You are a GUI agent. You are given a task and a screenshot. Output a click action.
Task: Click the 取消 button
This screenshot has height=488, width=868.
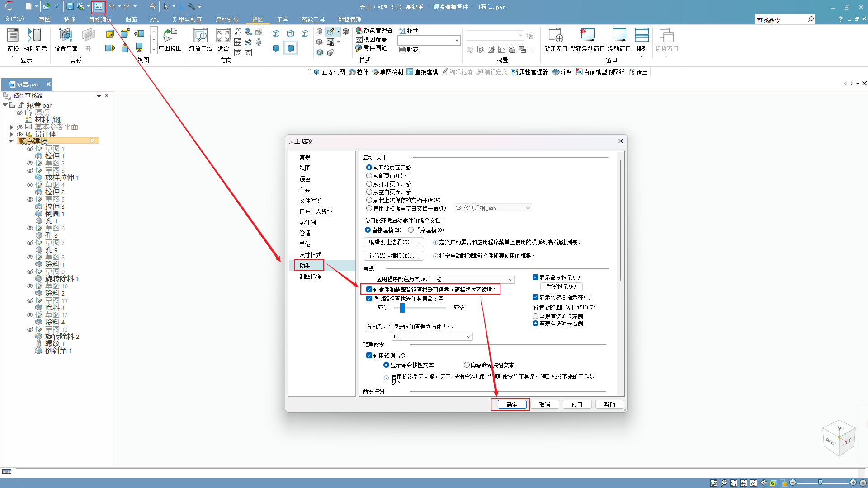tap(544, 404)
